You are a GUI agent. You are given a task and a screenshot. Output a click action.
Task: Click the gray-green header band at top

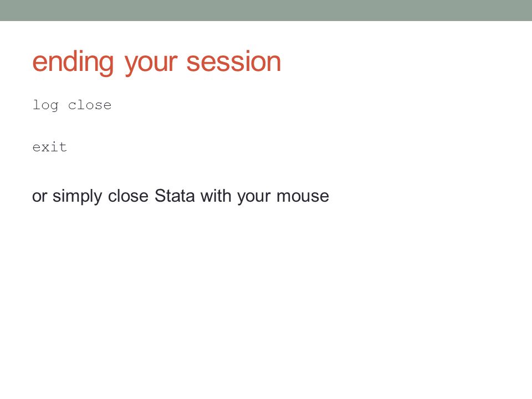tap(266, 10)
